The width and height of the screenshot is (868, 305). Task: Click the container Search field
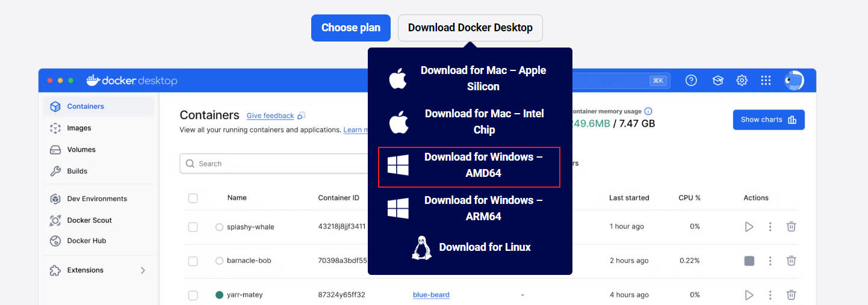pos(274,164)
